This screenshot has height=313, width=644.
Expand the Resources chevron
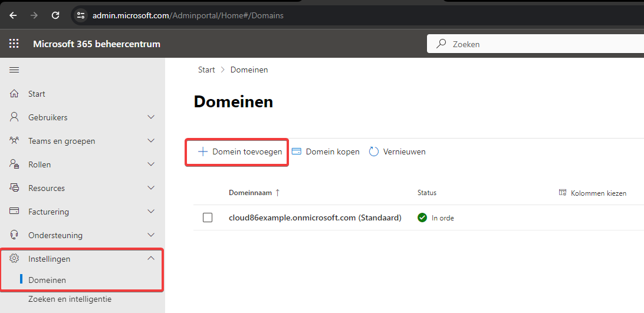(151, 187)
